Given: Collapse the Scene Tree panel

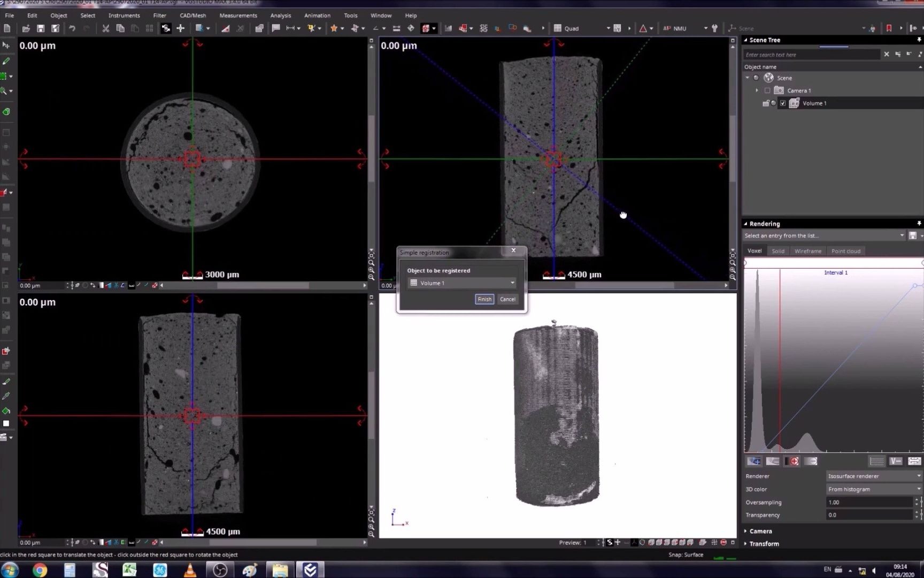Looking at the screenshot, I should tap(746, 40).
